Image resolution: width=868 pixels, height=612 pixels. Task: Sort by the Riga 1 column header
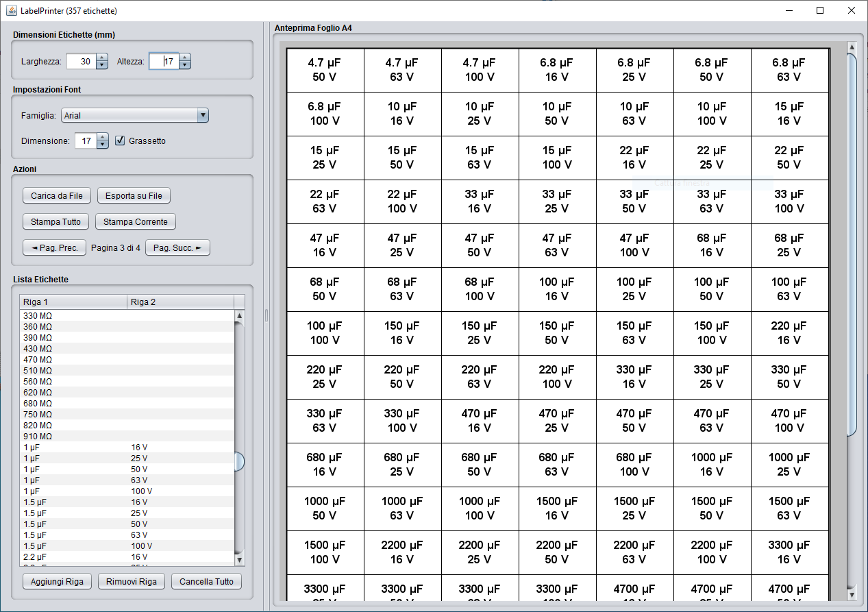pyautogui.click(x=73, y=302)
